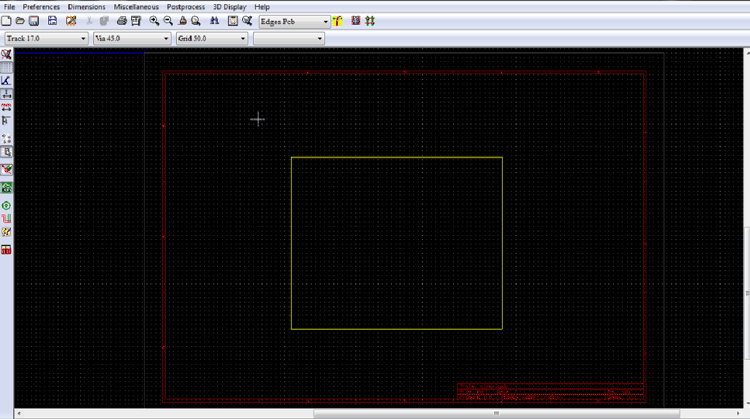Open Find with binoculars icon
The height and width of the screenshot is (419, 750).
[x=214, y=21]
